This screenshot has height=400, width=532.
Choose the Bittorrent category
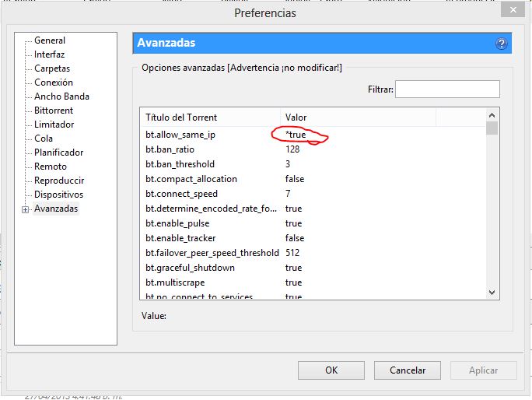[x=53, y=111]
